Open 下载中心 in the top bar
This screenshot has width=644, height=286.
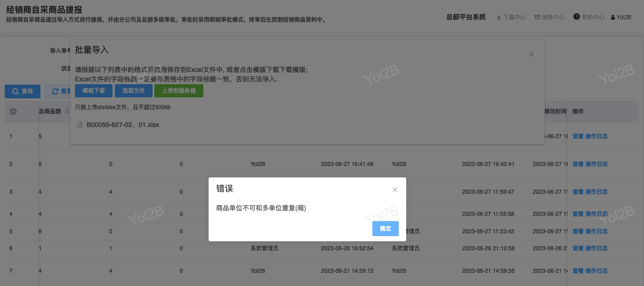(511, 17)
